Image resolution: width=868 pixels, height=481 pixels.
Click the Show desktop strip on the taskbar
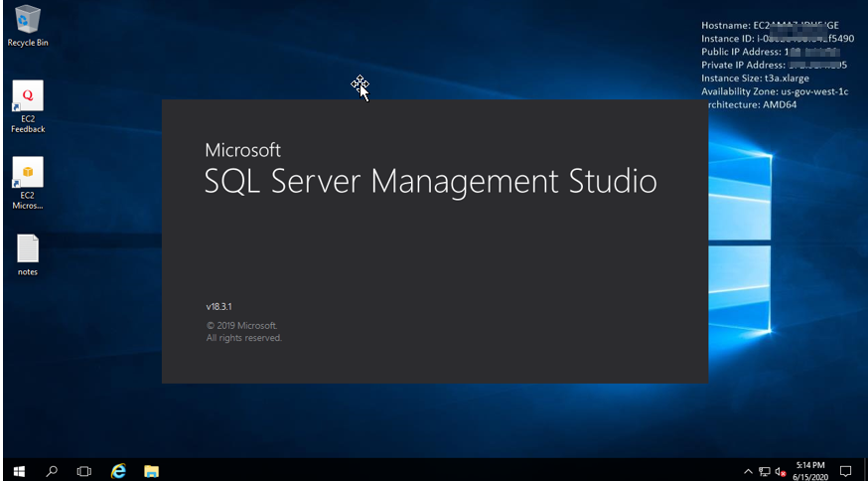coord(865,471)
